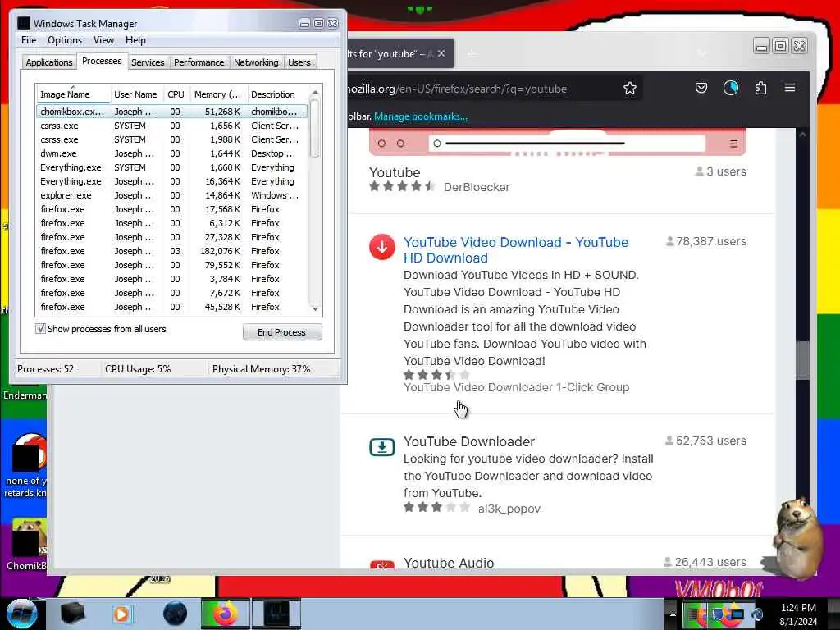Open the Firefox hamburger menu
840x630 pixels.
click(790, 87)
